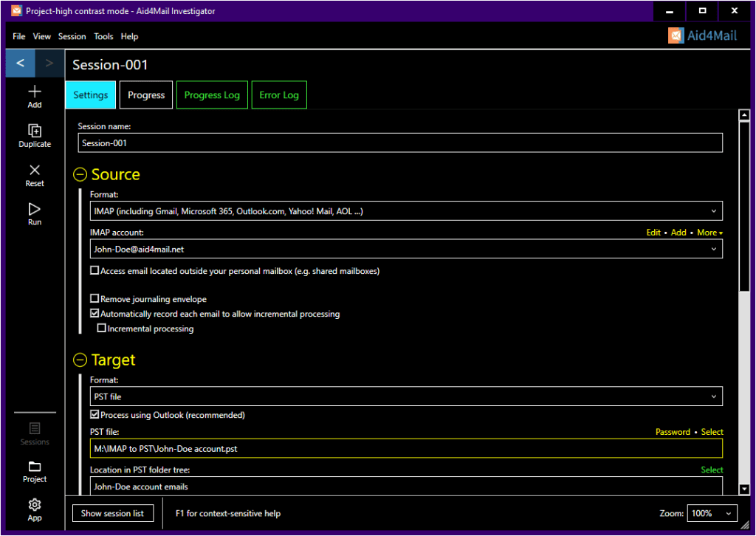Click the scrollbar down arrow
The width and height of the screenshot is (756, 536).
click(x=744, y=489)
